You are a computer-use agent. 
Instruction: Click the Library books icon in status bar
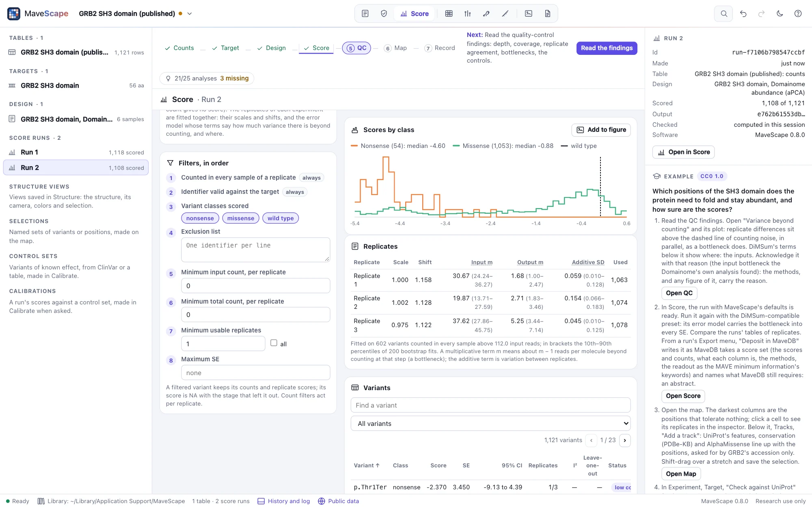pos(41,501)
